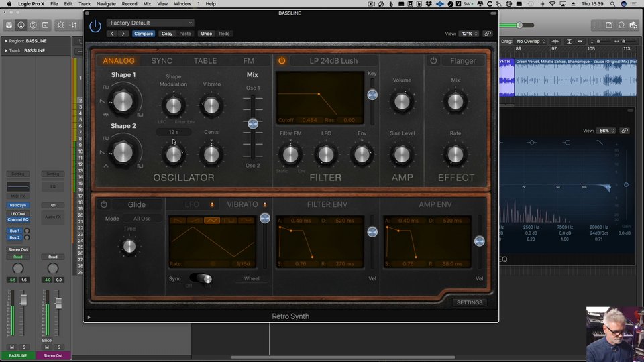Open the Glide mode All Osc menu
This screenshot has height=362, width=644.
pos(142,219)
